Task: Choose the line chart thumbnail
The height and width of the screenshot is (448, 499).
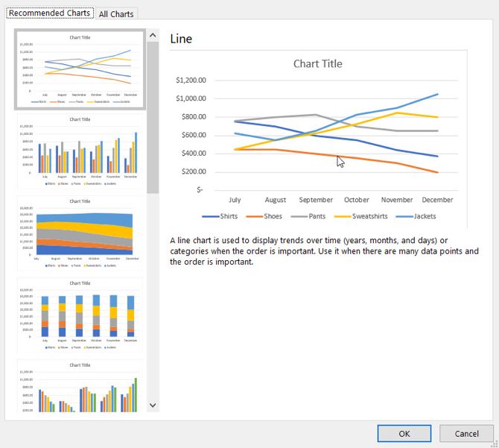Action: pyautogui.click(x=80, y=69)
